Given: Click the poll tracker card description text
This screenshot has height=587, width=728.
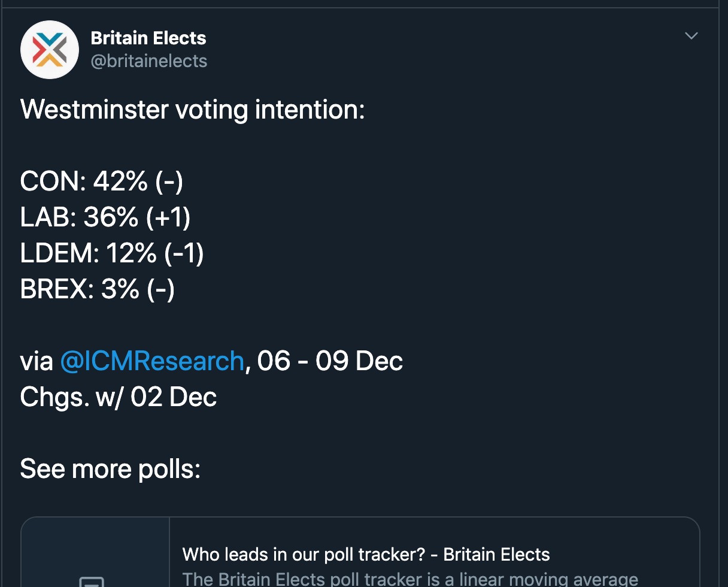Looking at the screenshot, I should (x=410, y=579).
